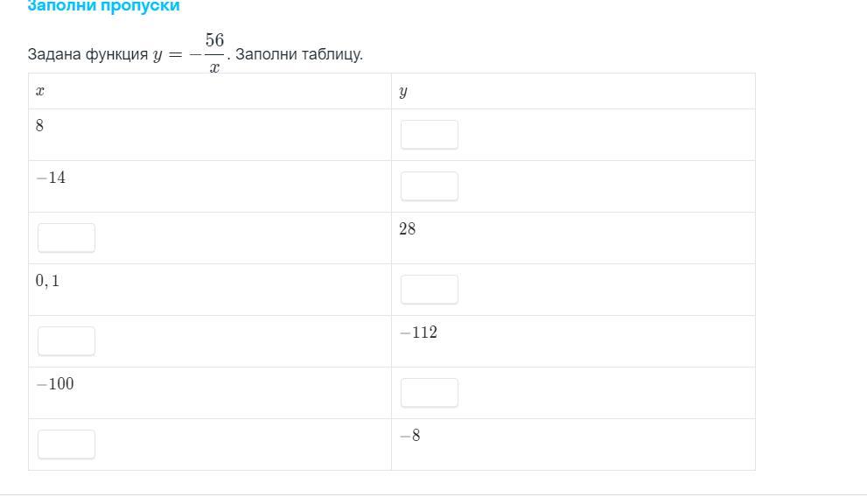
Task: Click the x input field for y = −112
Action: click(66, 341)
